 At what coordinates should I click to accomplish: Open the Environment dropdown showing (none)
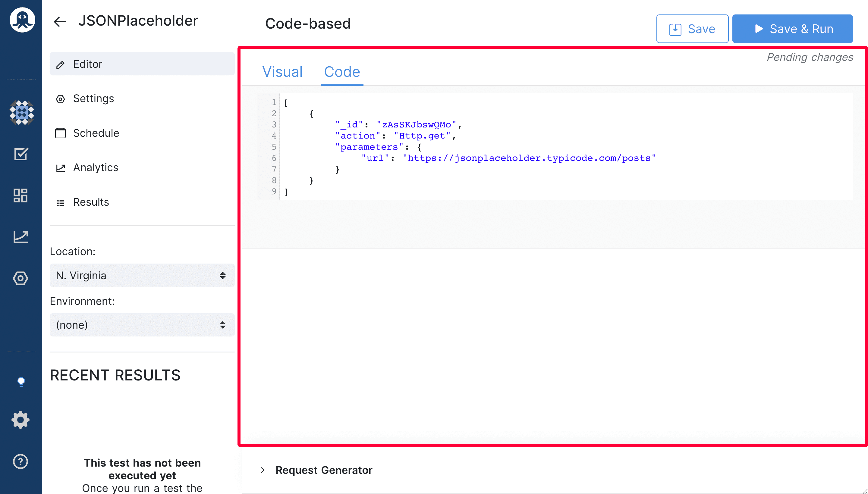(142, 325)
